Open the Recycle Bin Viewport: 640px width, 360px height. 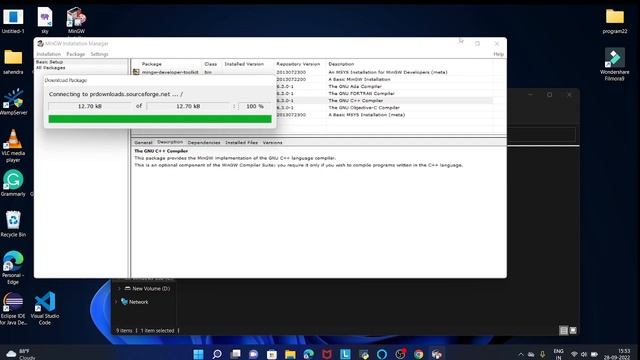point(13,224)
